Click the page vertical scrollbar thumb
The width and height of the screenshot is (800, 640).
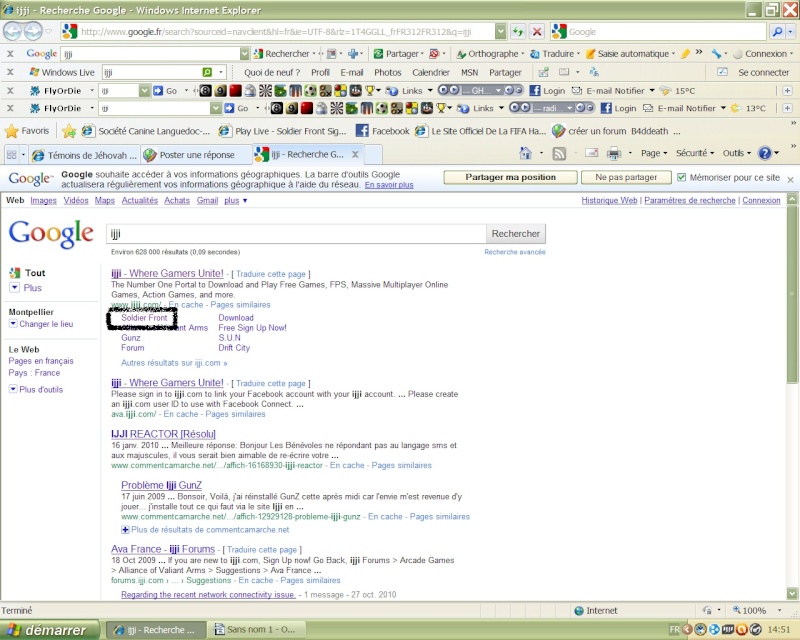tap(792, 293)
